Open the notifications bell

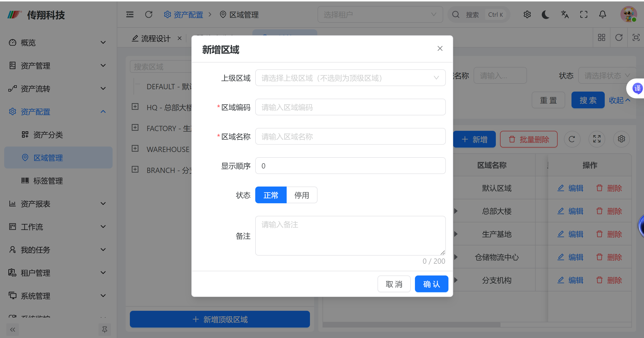point(603,15)
